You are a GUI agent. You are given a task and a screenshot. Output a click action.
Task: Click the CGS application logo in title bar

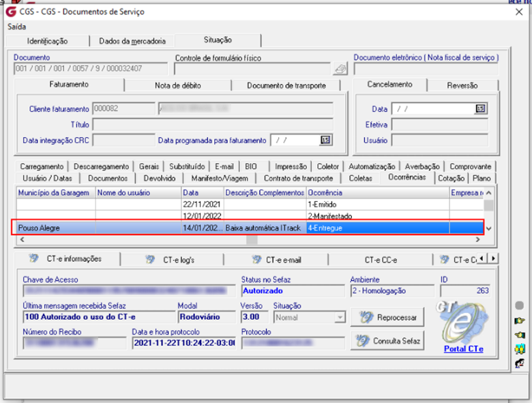(11, 12)
